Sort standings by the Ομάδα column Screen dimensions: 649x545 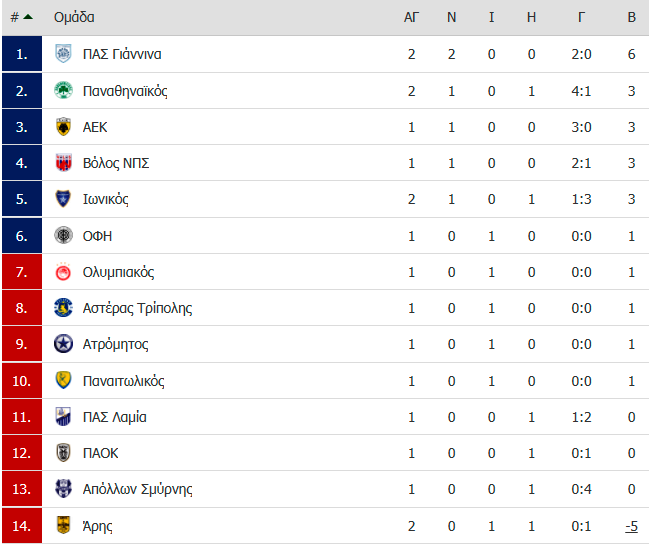click(x=74, y=17)
